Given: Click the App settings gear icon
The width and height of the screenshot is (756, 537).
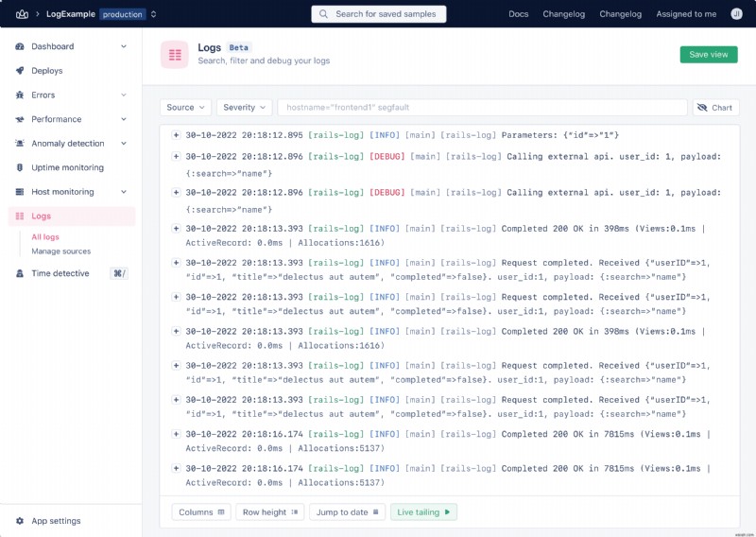Looking at the screenshot, I should 20,521.
